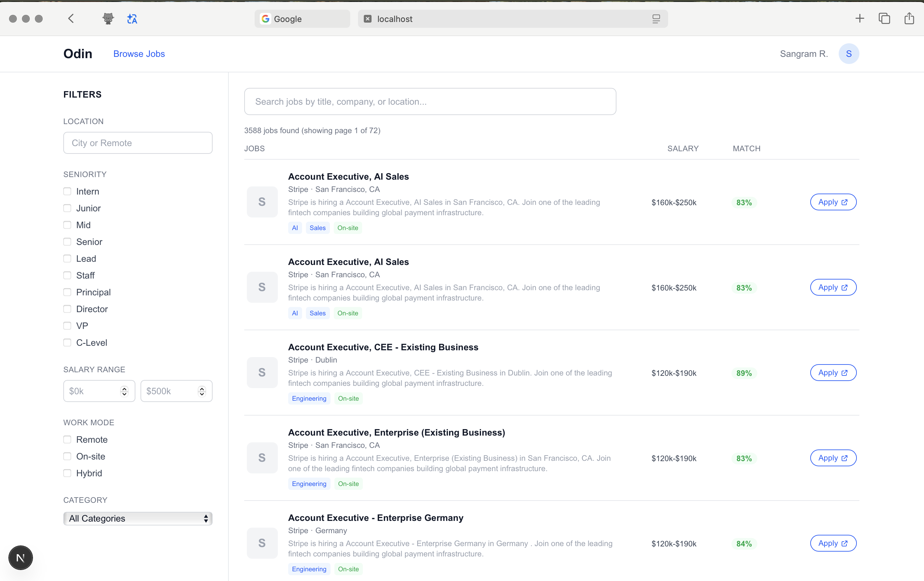Open the cat-face browser extension icon
This screenshot has height=581, width=924.
coord(108,18)
